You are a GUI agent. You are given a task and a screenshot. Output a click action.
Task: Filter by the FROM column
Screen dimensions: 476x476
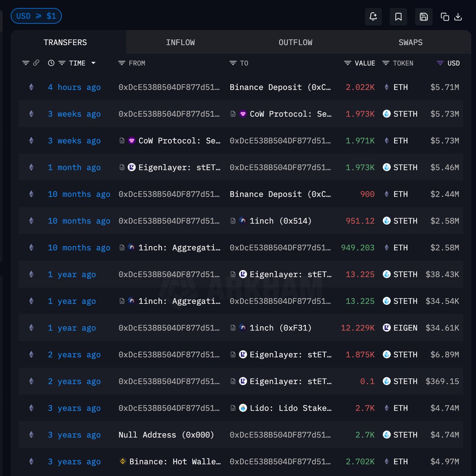(122, 63)
